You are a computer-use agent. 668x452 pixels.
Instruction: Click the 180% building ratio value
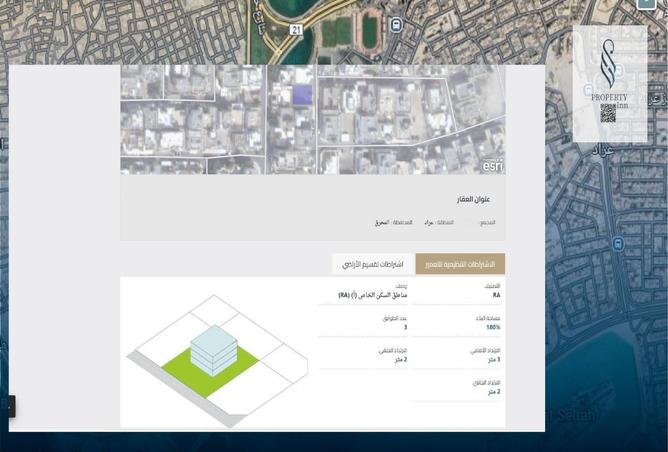tap(493, 327)
